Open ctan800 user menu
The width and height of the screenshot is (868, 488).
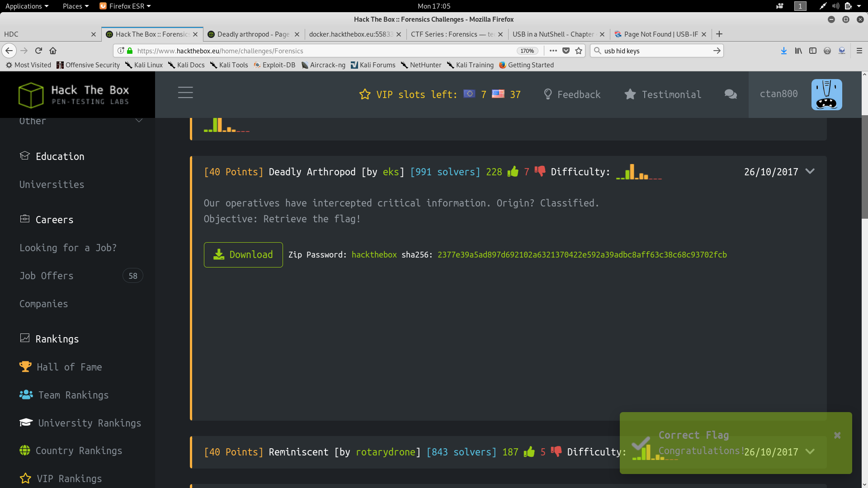click(778, 94)
